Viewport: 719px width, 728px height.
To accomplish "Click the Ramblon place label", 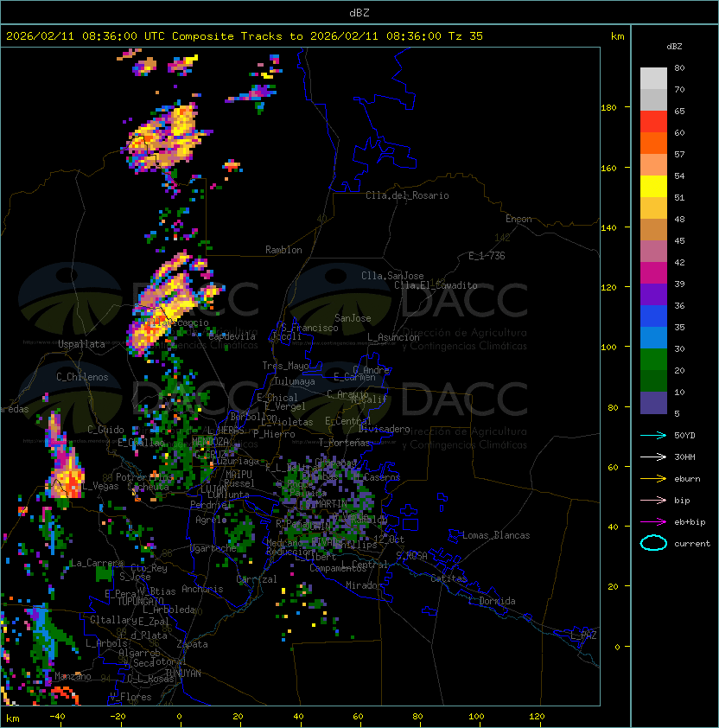I will pos(283,250).
